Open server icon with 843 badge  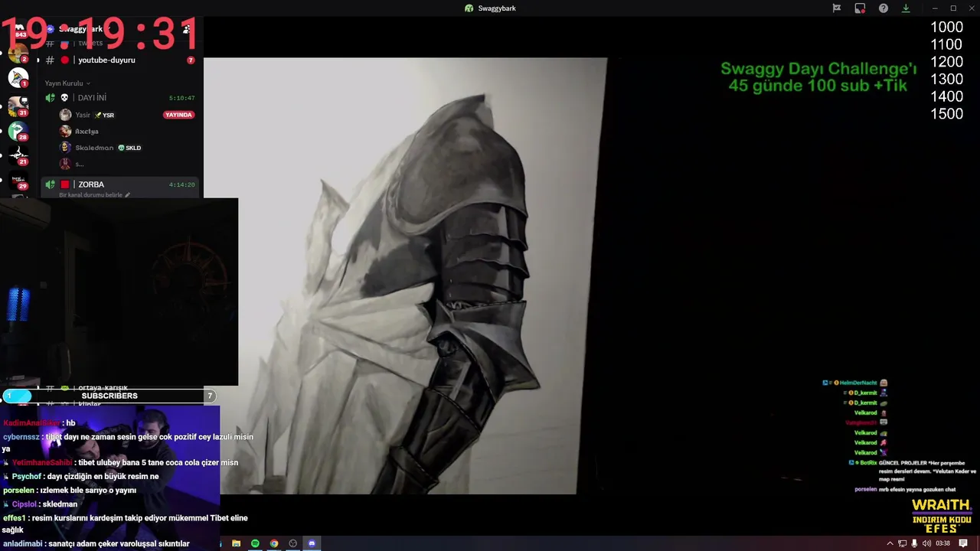[x=18, y=29]
